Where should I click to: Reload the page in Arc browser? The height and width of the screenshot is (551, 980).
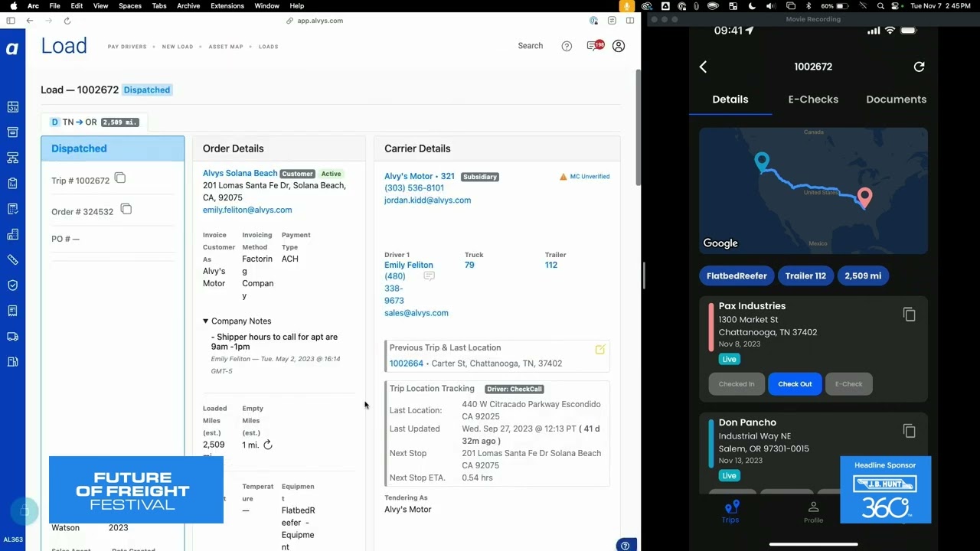click(67, 21)
